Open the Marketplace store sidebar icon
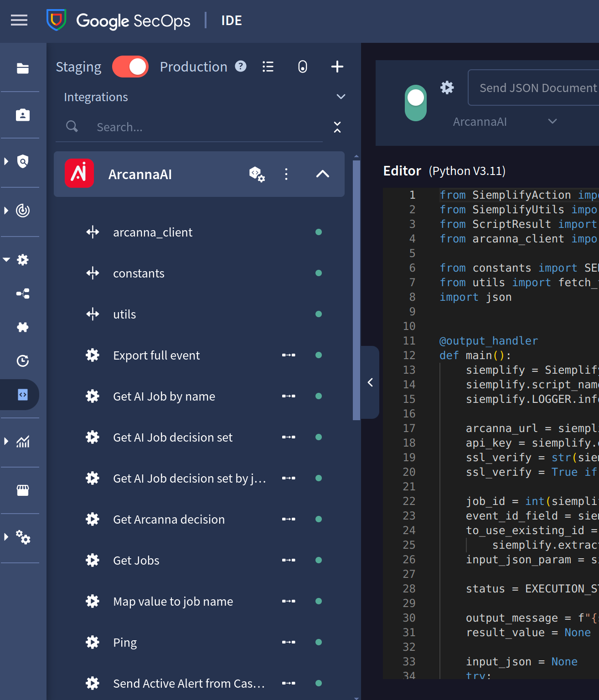Viewport: 599px width, 700px height. 23,490
